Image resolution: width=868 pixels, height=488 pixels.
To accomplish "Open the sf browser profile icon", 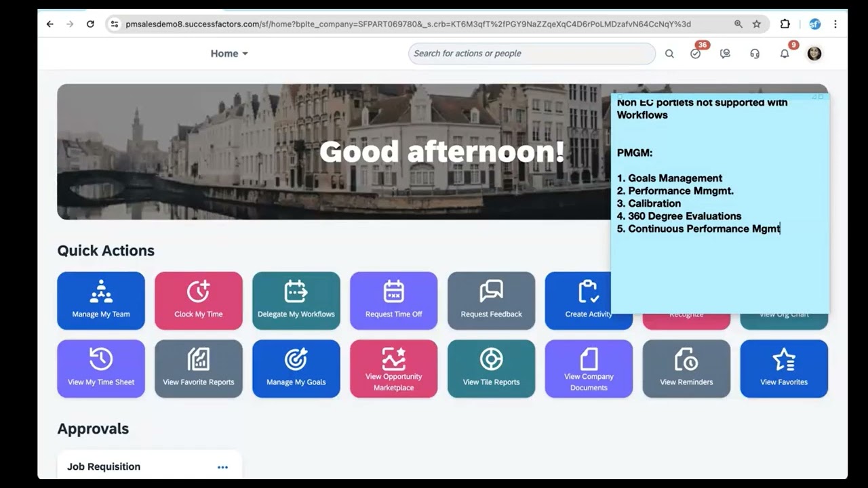I will point(815,24).
